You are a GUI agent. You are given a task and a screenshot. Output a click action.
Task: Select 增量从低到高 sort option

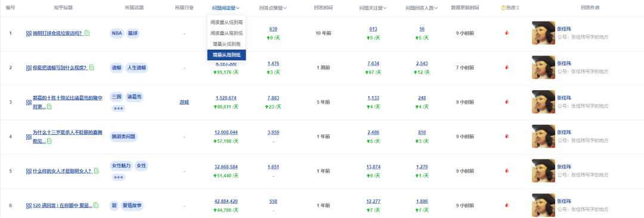point(227,44)
